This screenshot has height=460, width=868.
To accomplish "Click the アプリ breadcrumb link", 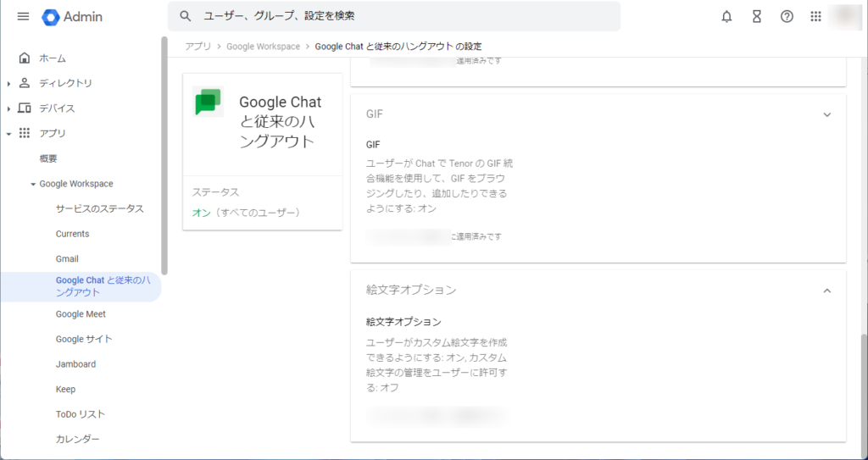I will point(198,47).
